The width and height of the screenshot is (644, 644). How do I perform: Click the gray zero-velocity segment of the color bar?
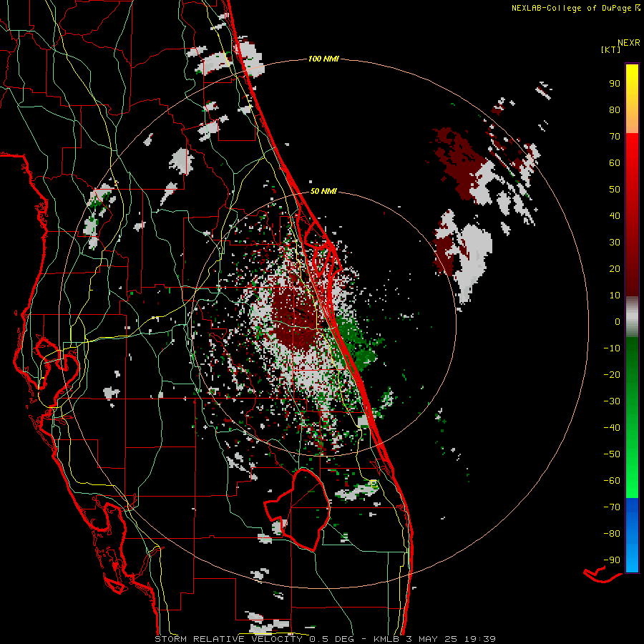[x=632, y=317]
